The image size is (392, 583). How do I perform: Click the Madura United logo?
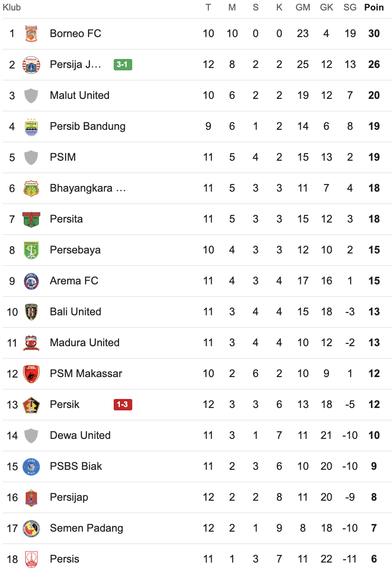coord(31,343)
